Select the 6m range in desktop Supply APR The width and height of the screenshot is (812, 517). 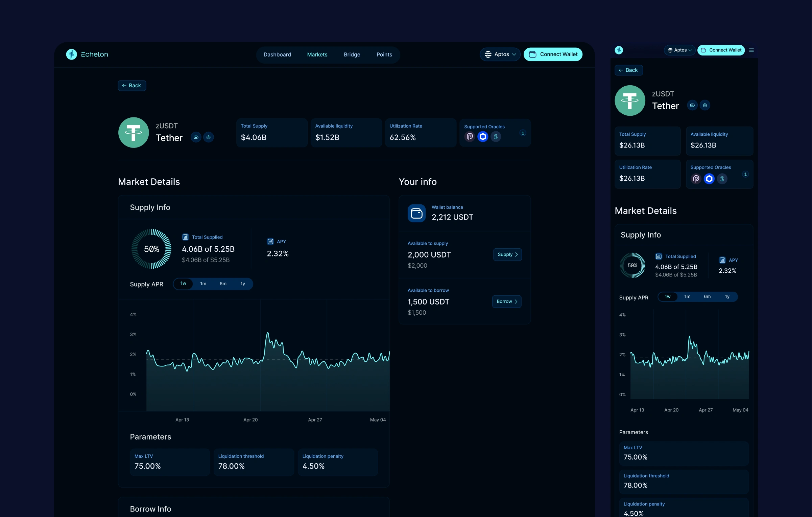[x=223, y=284]
